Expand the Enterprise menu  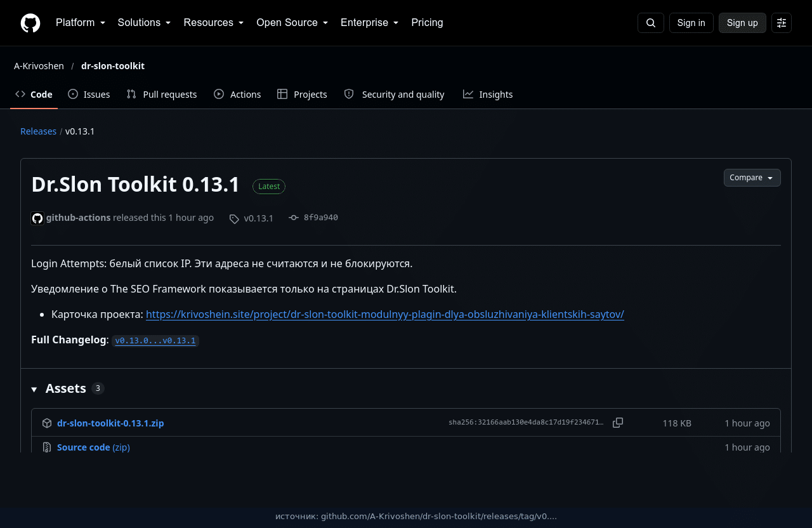point(370,23)
